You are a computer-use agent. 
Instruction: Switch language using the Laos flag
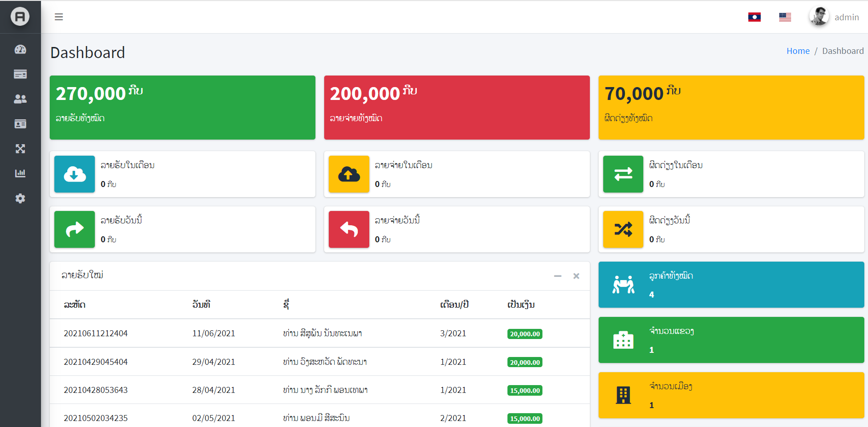(x=754, y=17)
